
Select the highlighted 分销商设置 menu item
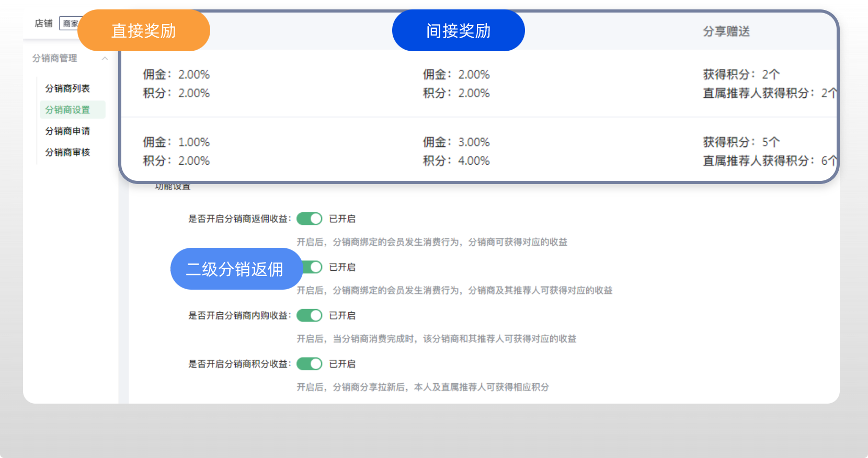(x=67, y=110)
